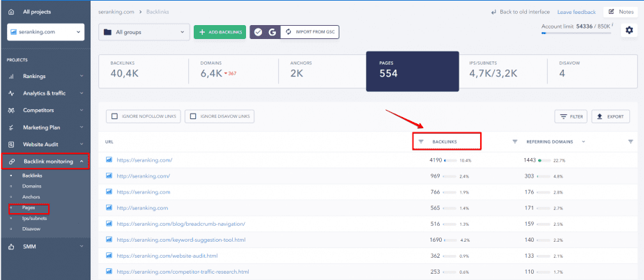644x280 pixels.
Task: Click the Backlink monitoring chain icon
Action: (11, 162)
